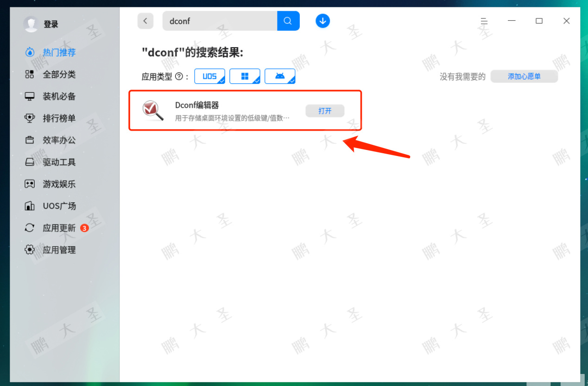Image resolution: width=588 pixels, height=386 pixels.
Task: Click the blue magnifier search button
Action: click(288, 21)
